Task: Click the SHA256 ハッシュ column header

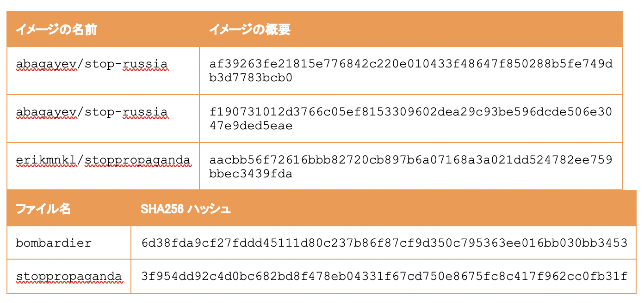Action: (186, 209)
